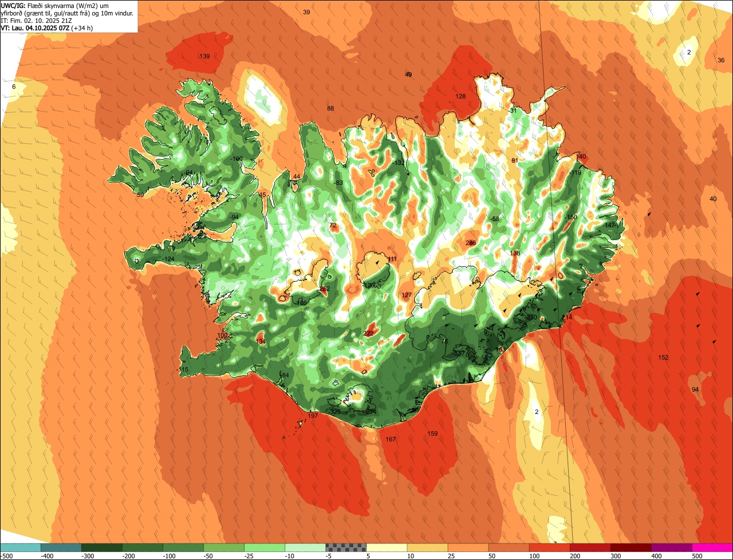This screenshot has width=733, height=560.
Task: Click the '-500' legend label
Action: tap(7, 555)
